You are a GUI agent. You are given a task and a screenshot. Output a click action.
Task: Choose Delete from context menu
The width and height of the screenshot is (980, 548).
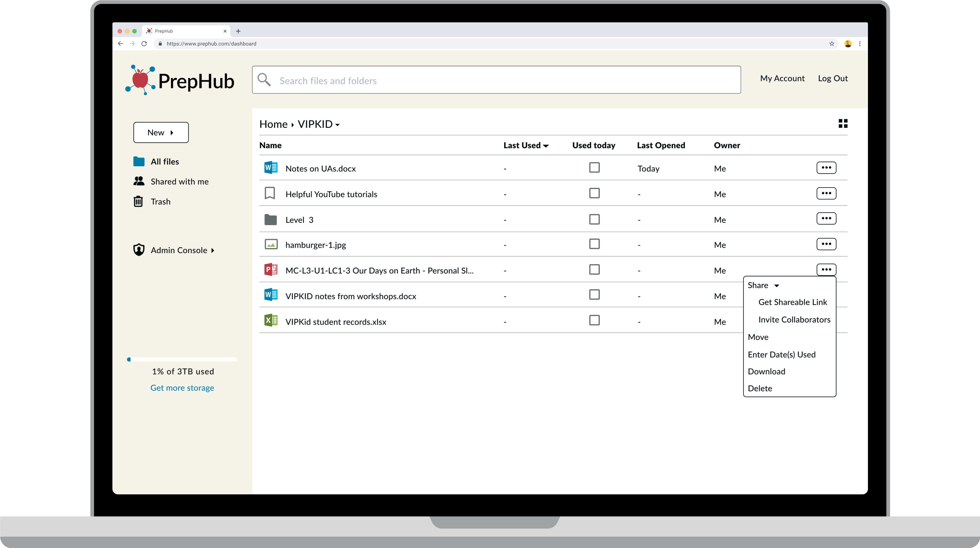(x=760, y=389)
